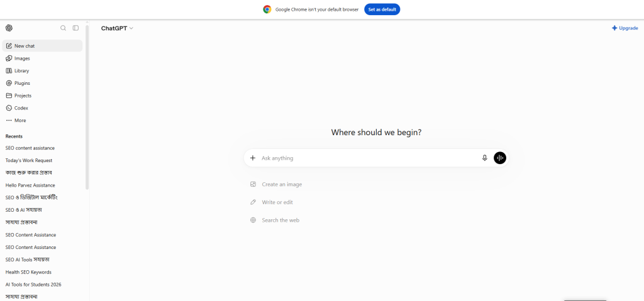Open the Images section
This screenshot has width=644, height=301.
click(42, 58)
